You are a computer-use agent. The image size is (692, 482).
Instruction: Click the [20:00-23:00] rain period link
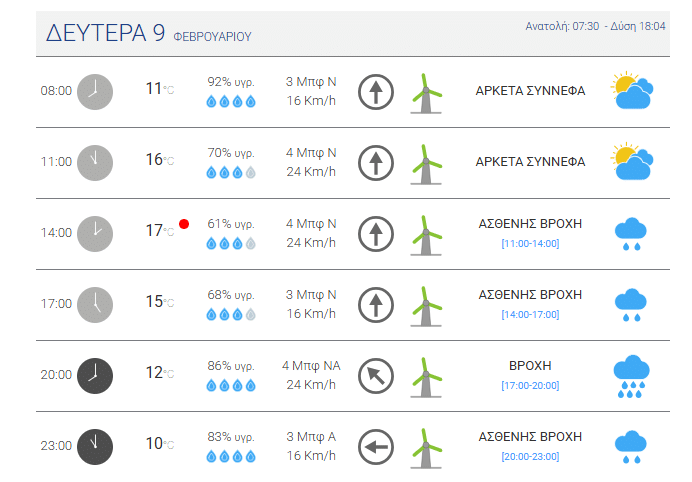530,456
